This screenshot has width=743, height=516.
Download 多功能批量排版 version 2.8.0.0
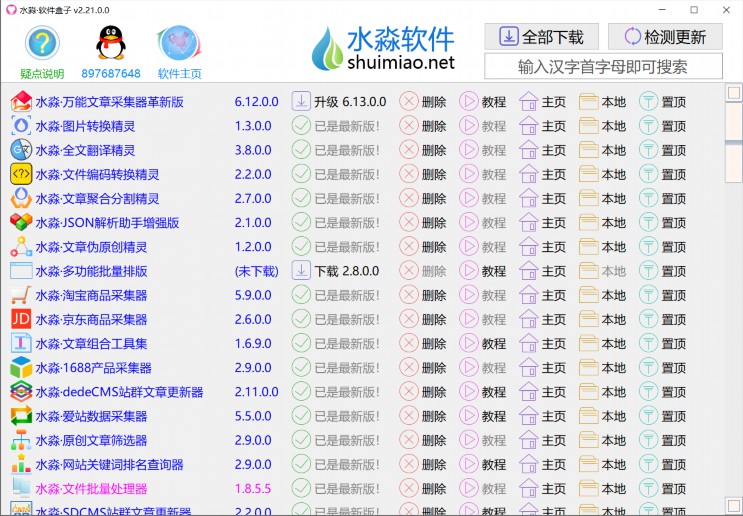(x=335, y=271)
